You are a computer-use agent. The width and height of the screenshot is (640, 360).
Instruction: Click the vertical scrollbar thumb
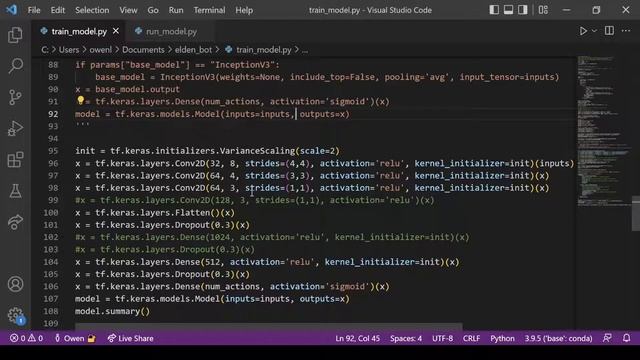636,213
